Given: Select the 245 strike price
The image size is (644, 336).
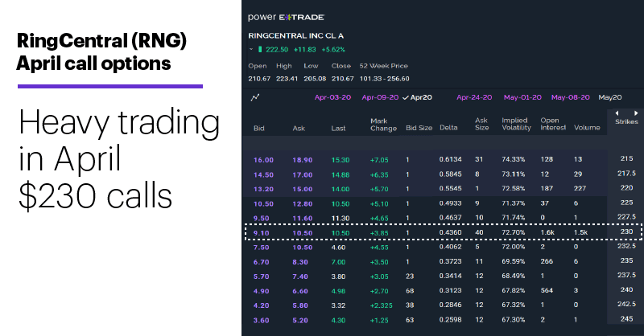Looking at the screenshot, I should pyautogui.click(x=626, y=319).
